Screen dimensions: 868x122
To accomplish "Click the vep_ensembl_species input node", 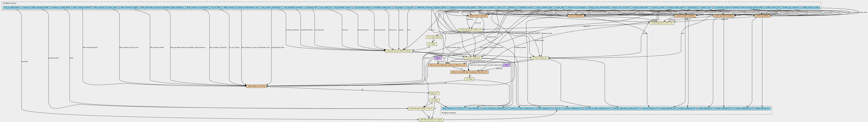I will [363, 7].
